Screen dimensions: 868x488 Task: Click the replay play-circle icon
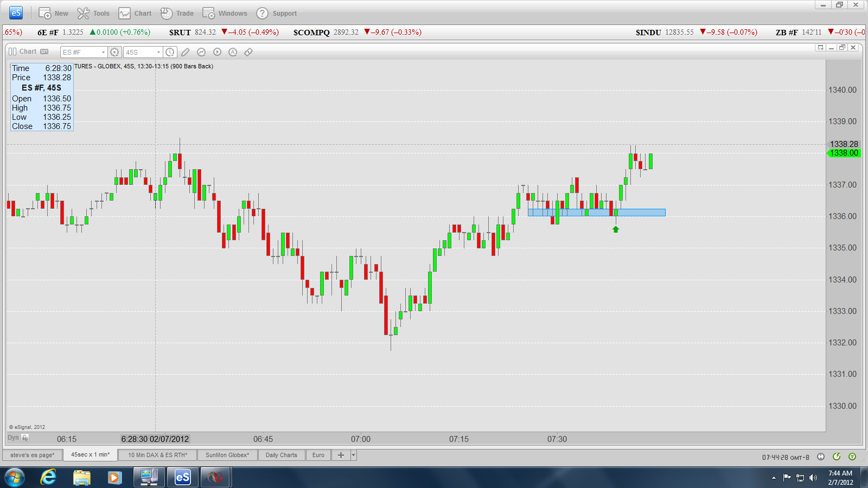[x=217, y=52]
